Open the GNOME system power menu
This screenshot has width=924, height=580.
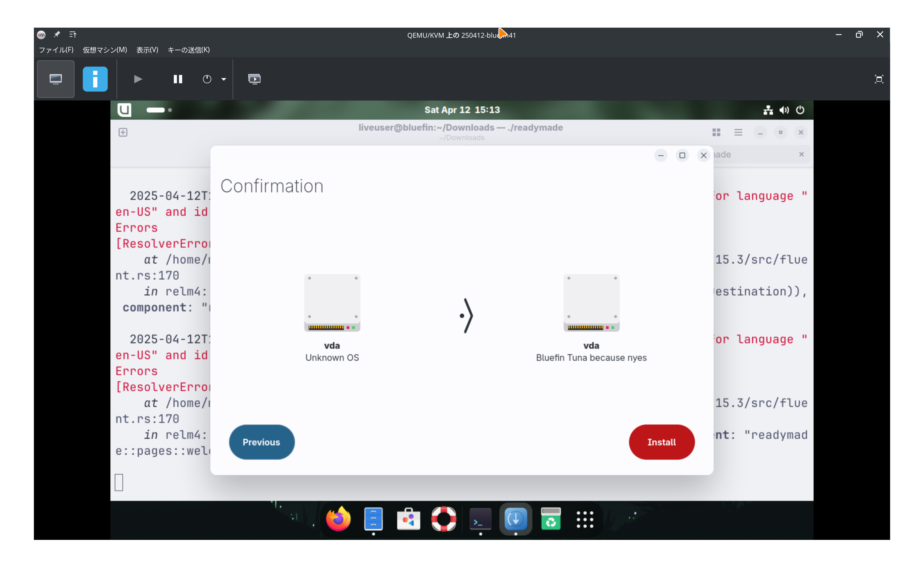coord(800,110)
